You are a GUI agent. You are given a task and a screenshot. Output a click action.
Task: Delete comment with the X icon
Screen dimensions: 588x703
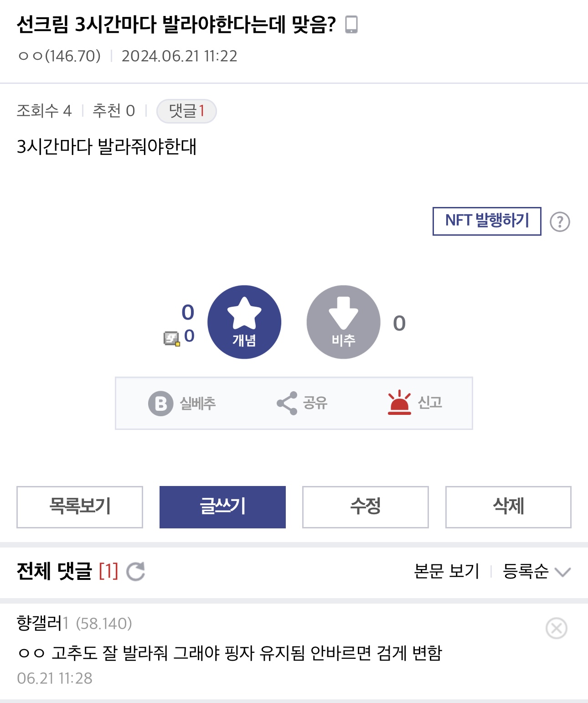point(556,629)
